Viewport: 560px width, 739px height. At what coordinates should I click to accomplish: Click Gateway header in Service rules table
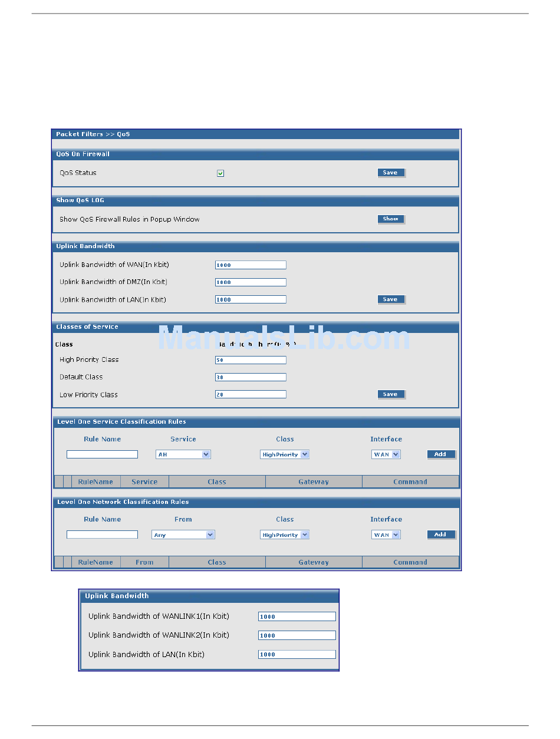314,482
